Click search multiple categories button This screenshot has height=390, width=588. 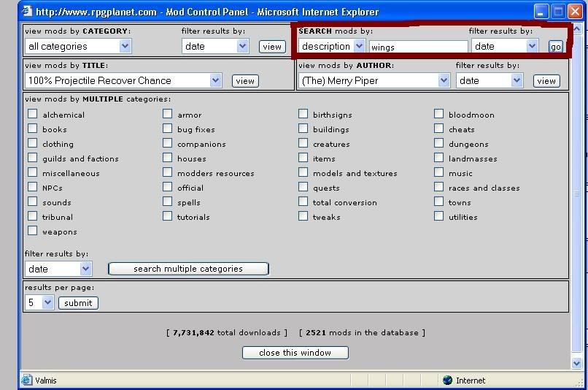[188, 269]
